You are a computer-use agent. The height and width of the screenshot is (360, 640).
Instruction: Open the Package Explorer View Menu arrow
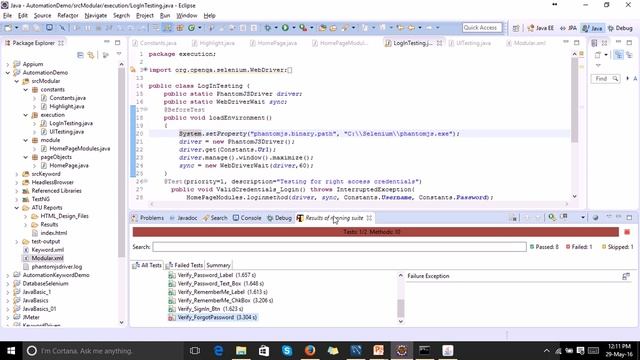pyautogui.click(x=118, y=55)
